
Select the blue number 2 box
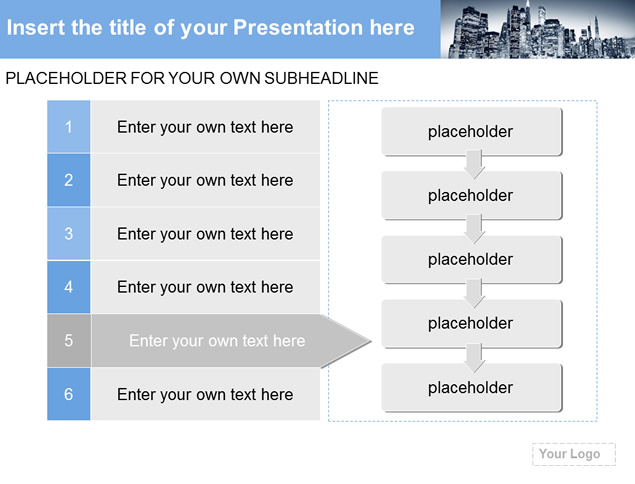tap(68, 180)
